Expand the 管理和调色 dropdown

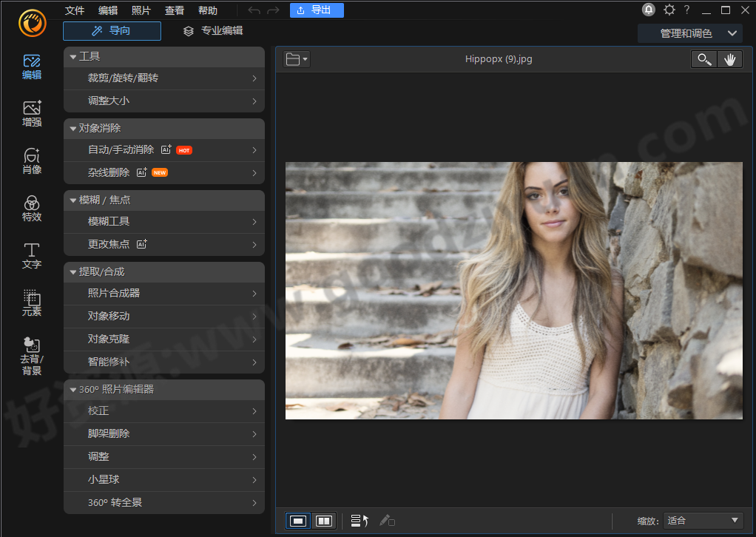[689, 33]
